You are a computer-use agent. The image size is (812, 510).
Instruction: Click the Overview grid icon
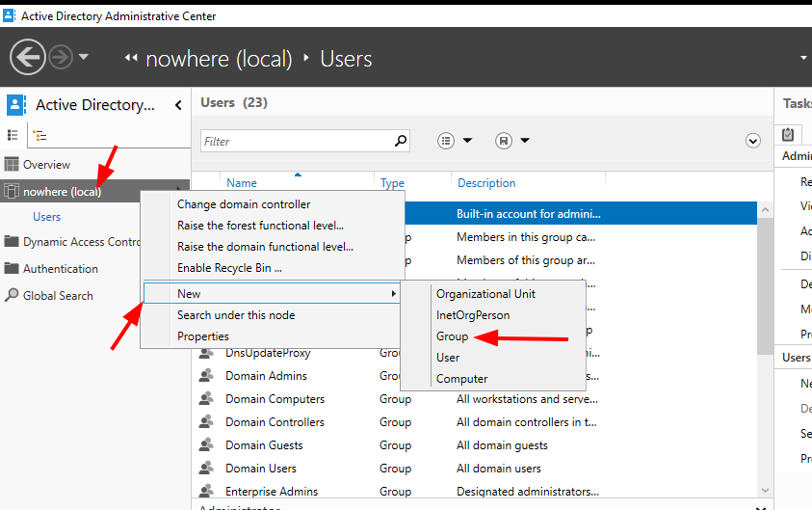[12, 164]
